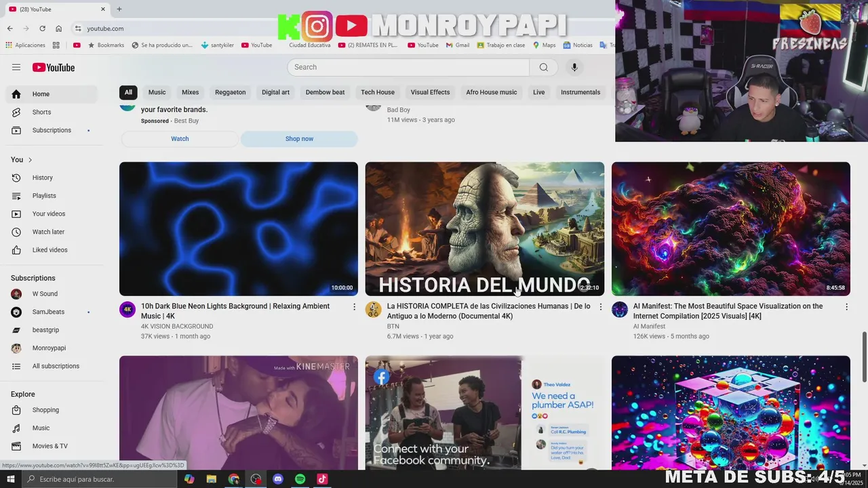Click the Windows Start button
868x488 pixels.
10,479
